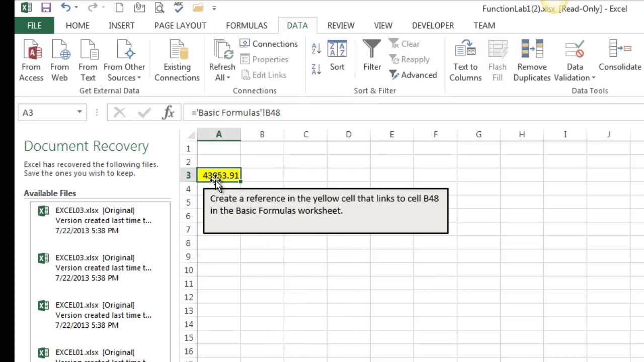Image resolution: width=644 pixels, height=362 pixels.
Task: Click in the formula bar text
Action: [235, 113]
